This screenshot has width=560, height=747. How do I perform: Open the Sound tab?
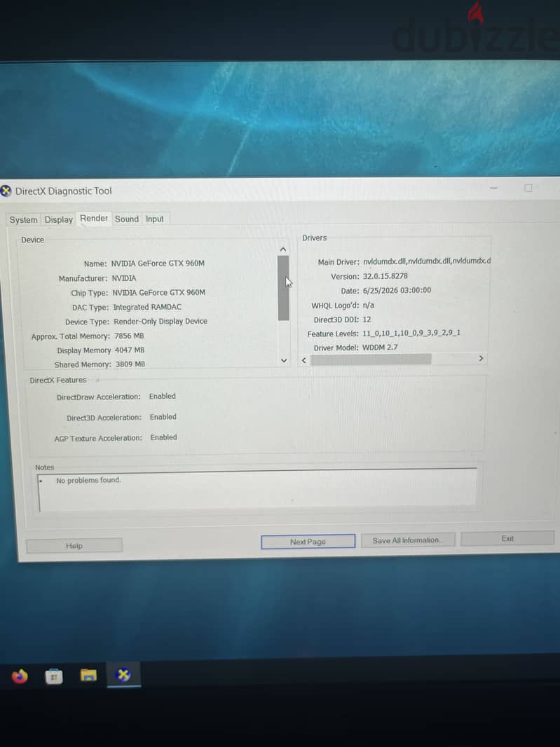click(126, 219)
